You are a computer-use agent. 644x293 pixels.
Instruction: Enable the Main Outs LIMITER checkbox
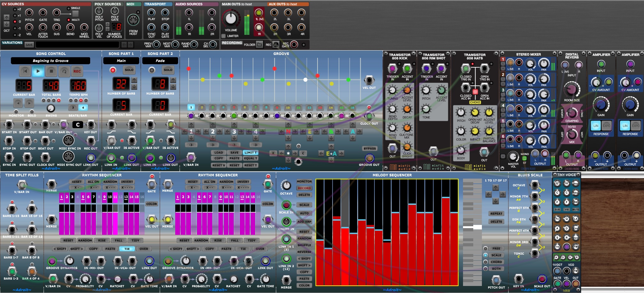tap(224, 36)
